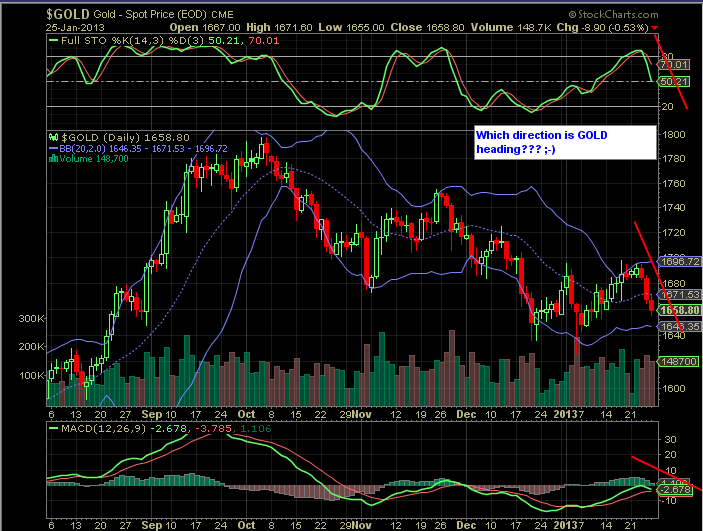Viewport: 703px width, 531px height.
Task: Click the red 70.01 value in the stochastic legend
Action: (x=264, y=40)
